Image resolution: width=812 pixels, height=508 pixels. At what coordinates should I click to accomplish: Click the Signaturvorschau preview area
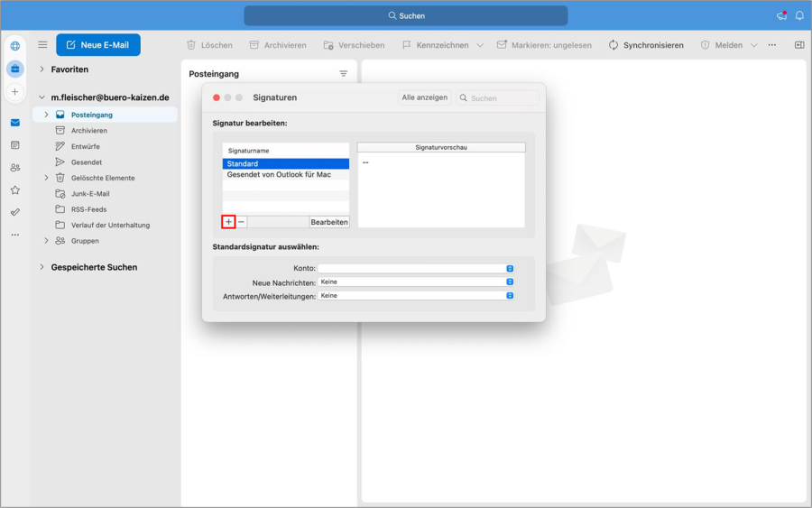(441, 189)
